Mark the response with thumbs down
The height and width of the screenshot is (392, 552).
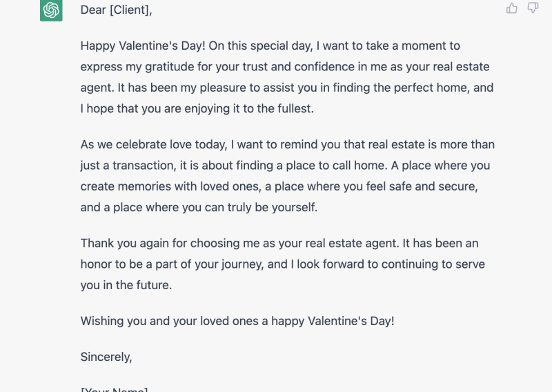pos(533,8)
